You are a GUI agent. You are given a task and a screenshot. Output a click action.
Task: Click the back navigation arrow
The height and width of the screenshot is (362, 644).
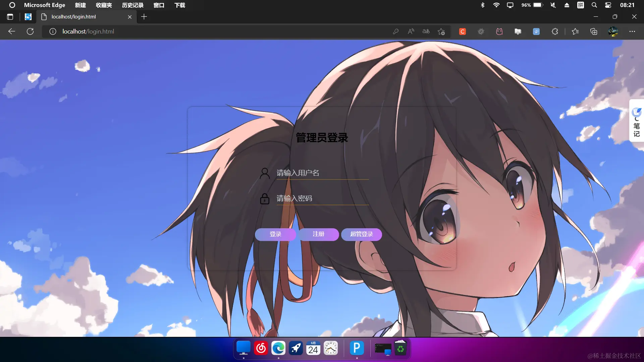12,32
